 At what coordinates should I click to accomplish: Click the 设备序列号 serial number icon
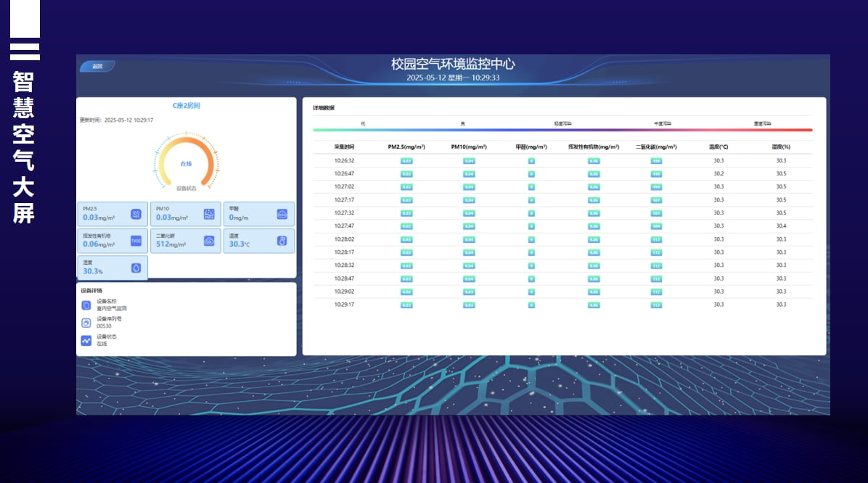pos(86,323)
